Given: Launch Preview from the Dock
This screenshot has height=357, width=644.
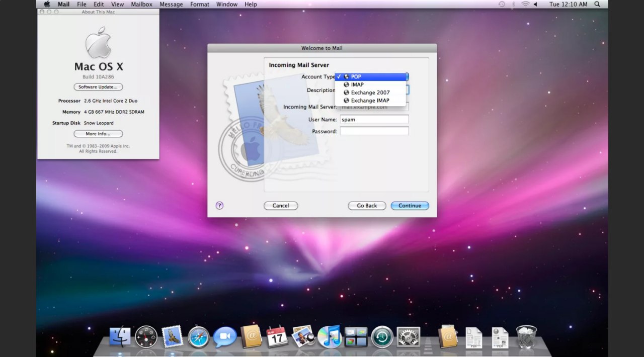Looking at the screenshot, I should (x=303, y=336).
